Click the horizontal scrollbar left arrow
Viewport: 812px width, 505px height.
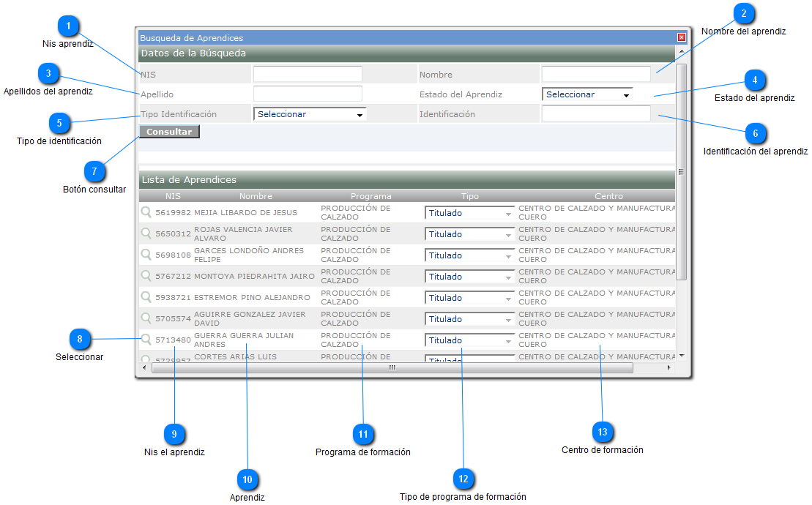point(144,368)
